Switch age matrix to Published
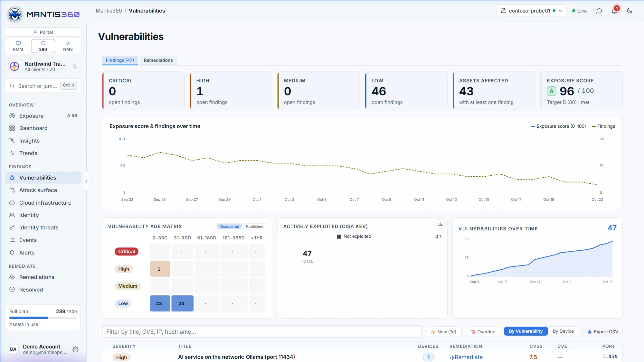Screen dimensions: 644x362 tap(254, 227)
